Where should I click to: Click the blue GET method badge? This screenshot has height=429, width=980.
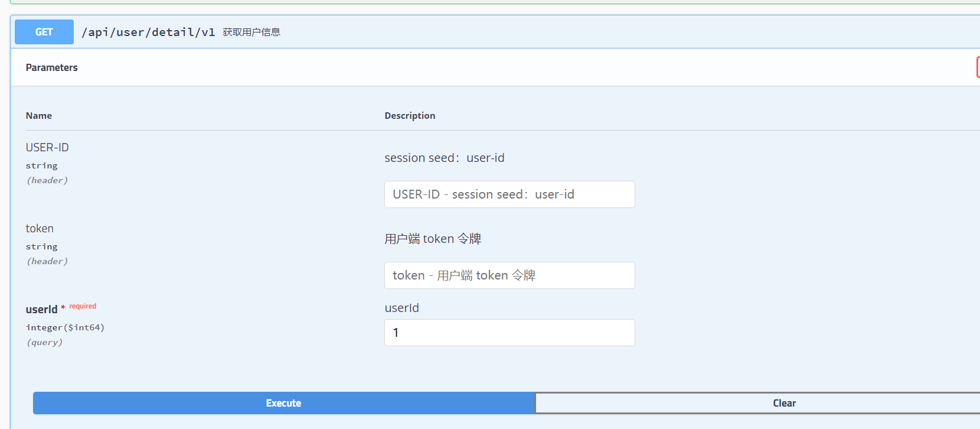44,32
